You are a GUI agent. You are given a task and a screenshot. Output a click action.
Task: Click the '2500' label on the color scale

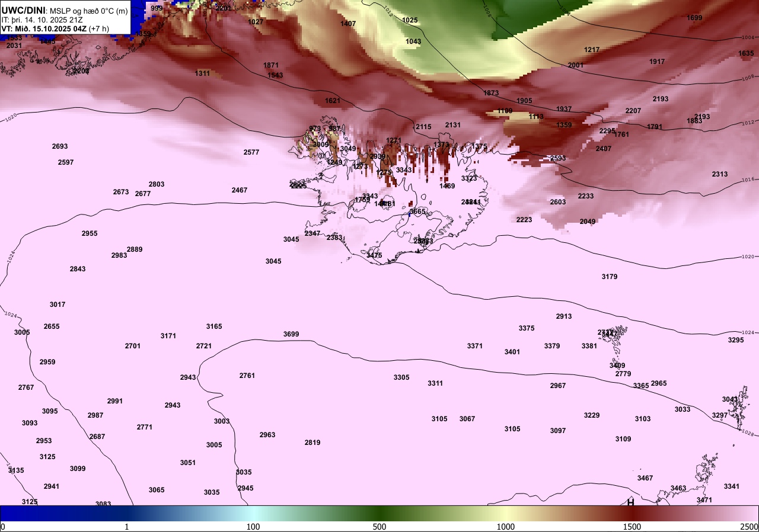point(749,527)
